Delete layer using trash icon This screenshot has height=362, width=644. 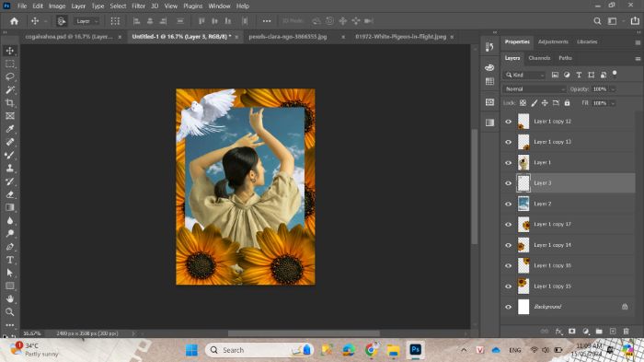626,332
